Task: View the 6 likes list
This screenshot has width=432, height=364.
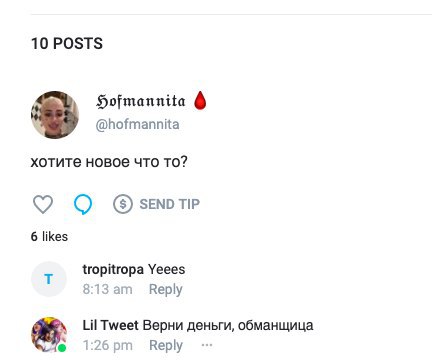Action: coord(49,237)
